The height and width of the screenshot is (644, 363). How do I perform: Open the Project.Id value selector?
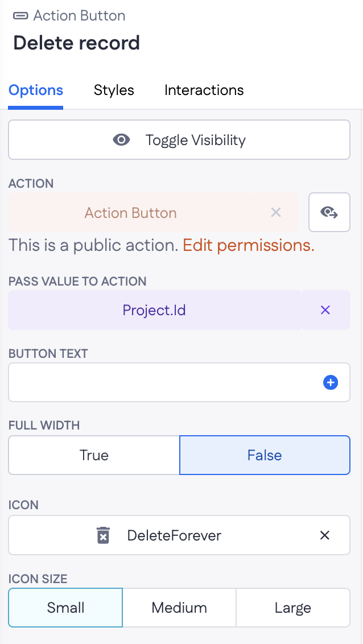tap(154, 310)
